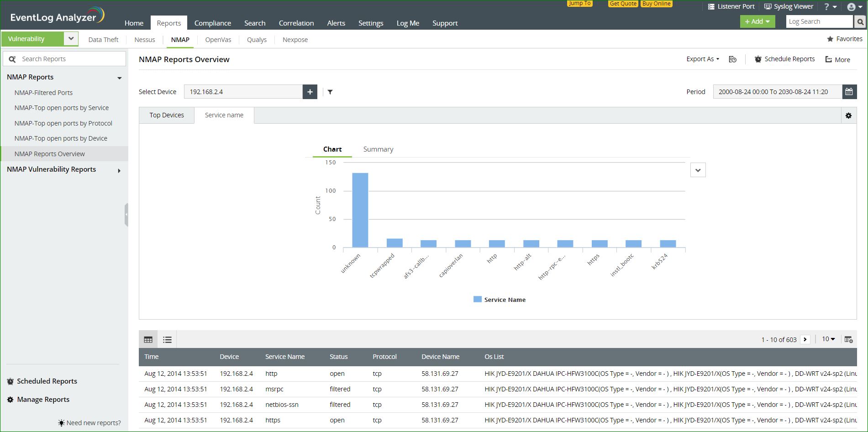Switch to table grid view icon
The width and height of the screenshot is (868, 432).
[148, 339]
